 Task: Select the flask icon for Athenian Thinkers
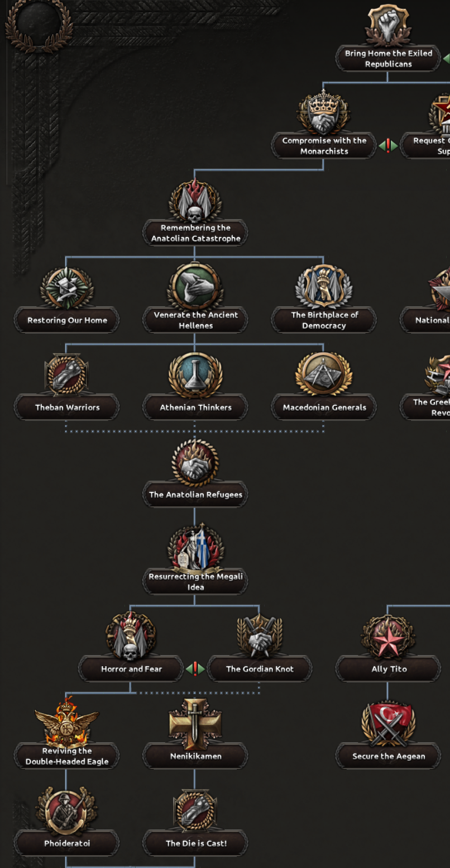pyautogui.click(x=195, y=375)
